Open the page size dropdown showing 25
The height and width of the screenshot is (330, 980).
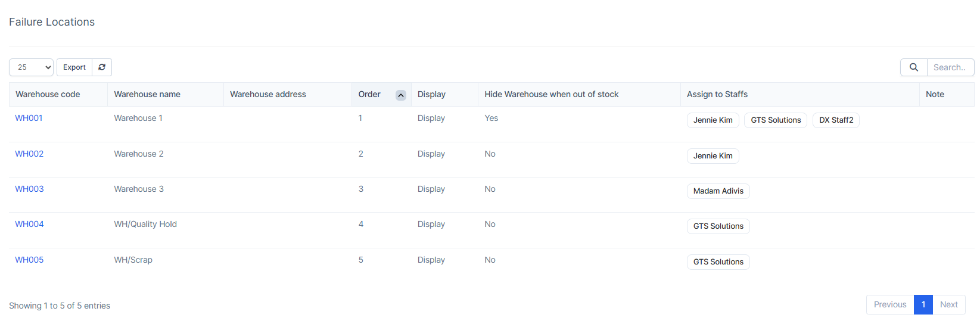coord(31,67)
